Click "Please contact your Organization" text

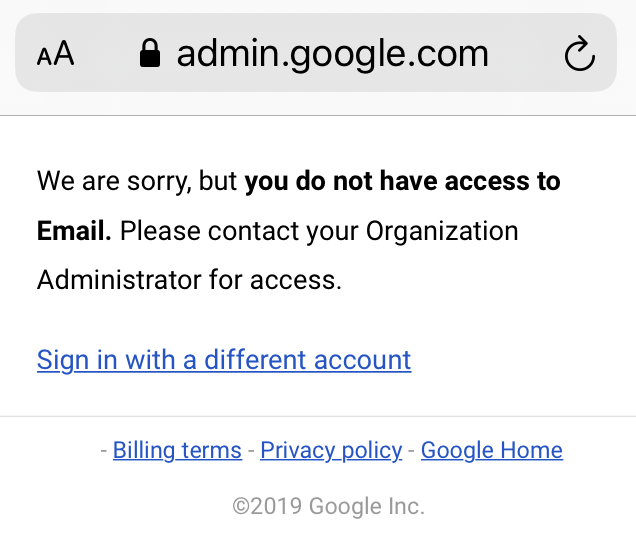(x=319, y=231)
